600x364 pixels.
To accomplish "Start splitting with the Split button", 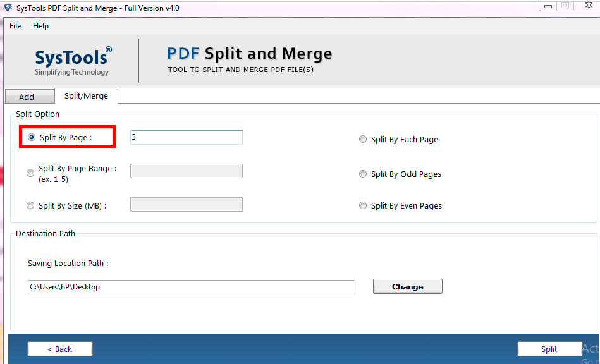I will [x=549, y=349].
